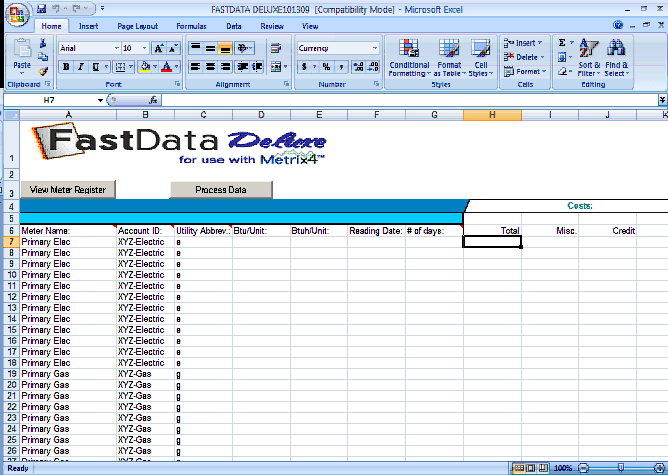Click the Office button logo

pos(17,14)
